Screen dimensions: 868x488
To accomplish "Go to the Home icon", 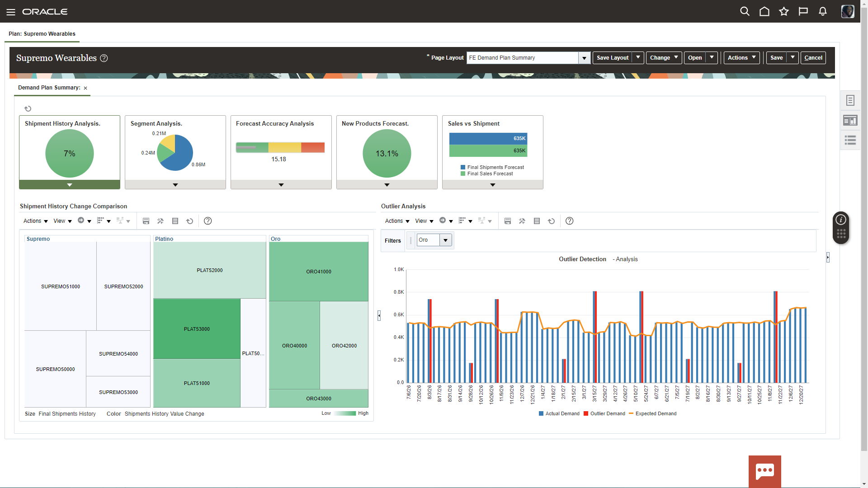I will pos(764,11).
